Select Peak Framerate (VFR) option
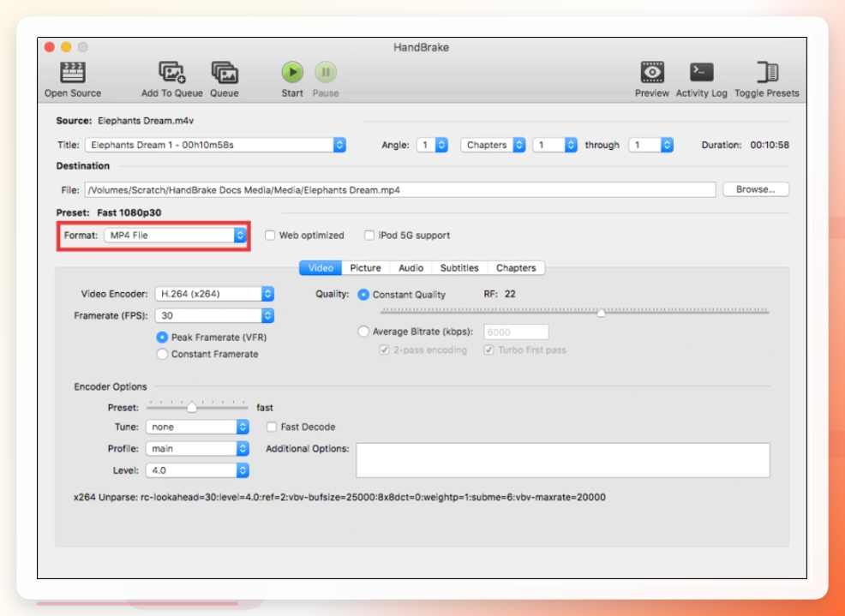The image size is (845, 616). tap(162, 338)
